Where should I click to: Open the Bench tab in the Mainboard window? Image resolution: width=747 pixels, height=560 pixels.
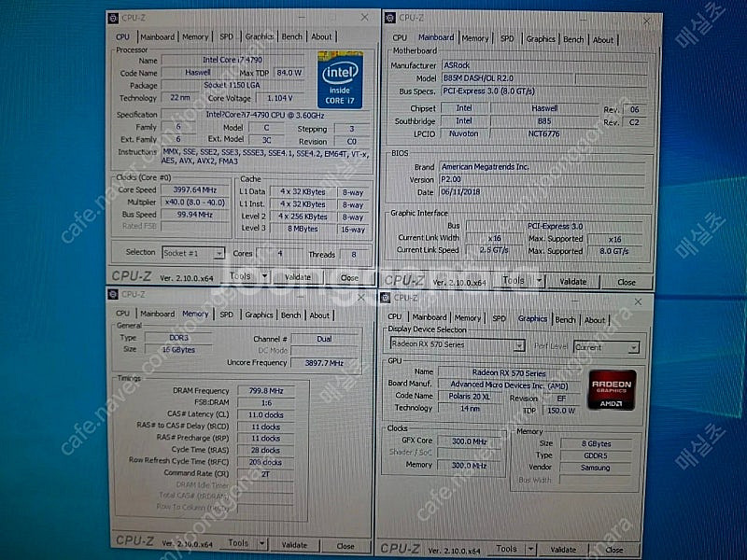575,40
